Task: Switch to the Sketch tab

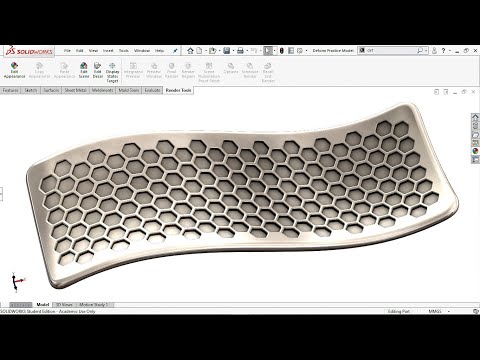Action: [x=31, y=90]
